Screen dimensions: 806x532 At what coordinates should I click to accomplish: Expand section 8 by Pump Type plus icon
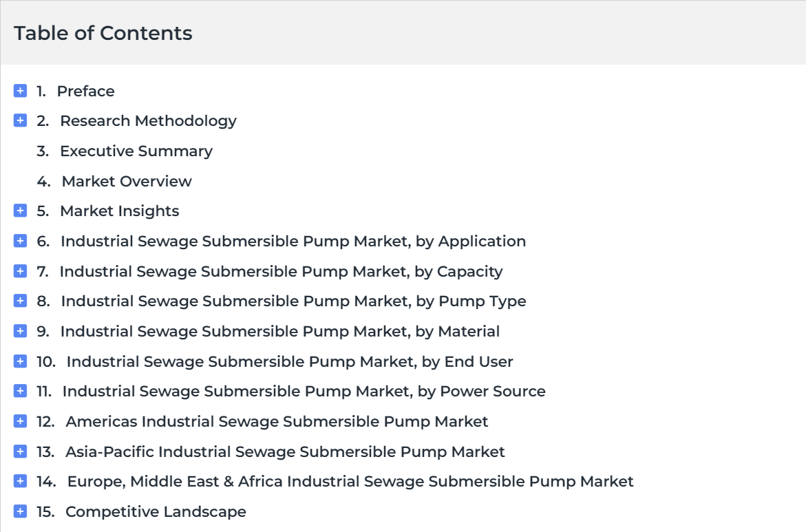(20, 301)
